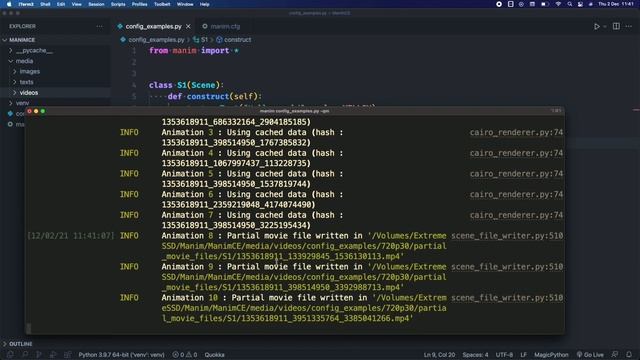Open the Toolbelt menu
The width and height of the screenshot is (640, 360).
point(162,4)
